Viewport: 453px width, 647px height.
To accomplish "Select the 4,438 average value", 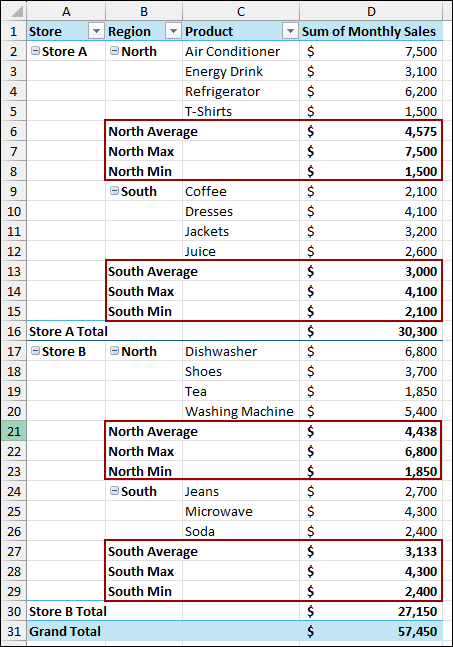I will pyautogui.click(x=371, y=432).
